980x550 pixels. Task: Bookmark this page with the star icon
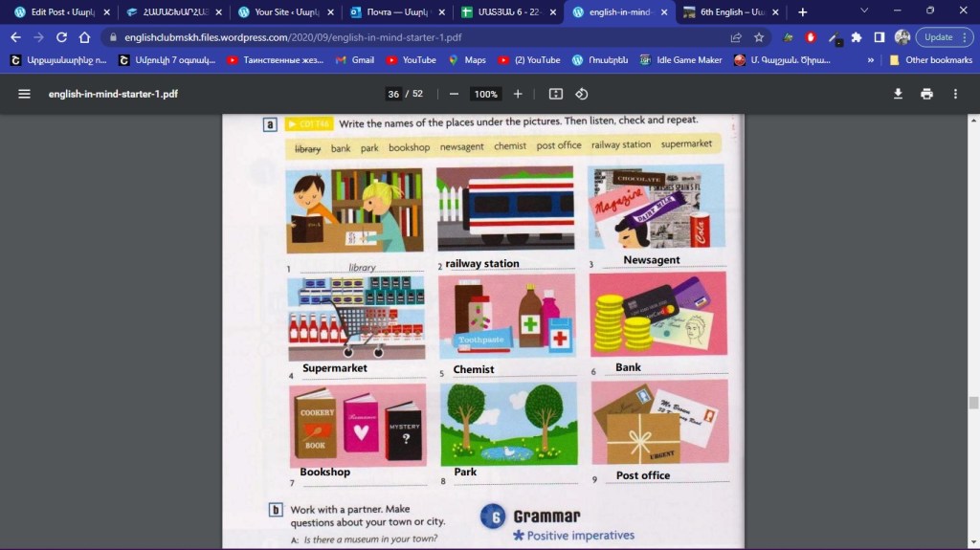pyautogui.click(x=759, y=37)
